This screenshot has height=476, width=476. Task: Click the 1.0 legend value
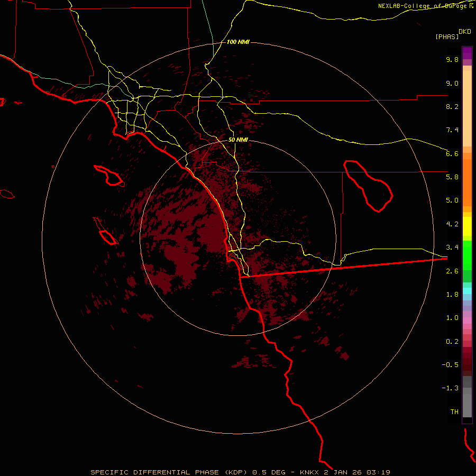click(452, 318)
